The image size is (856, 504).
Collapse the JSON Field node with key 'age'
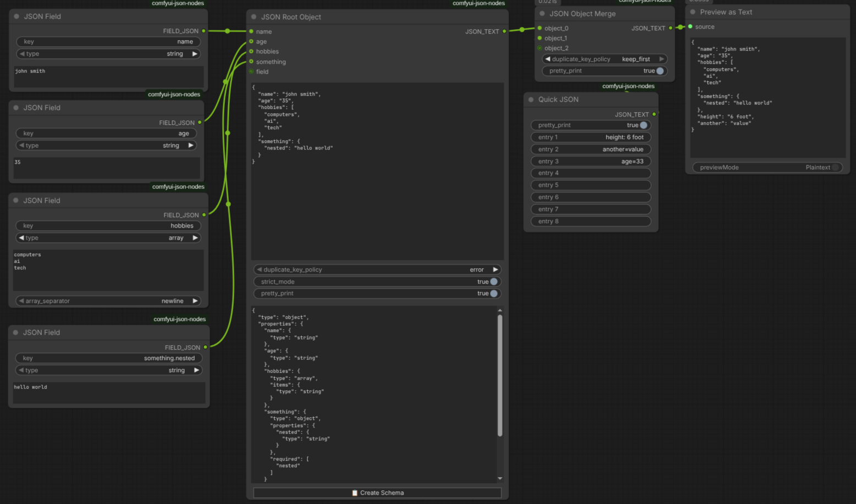click(16, 108)
